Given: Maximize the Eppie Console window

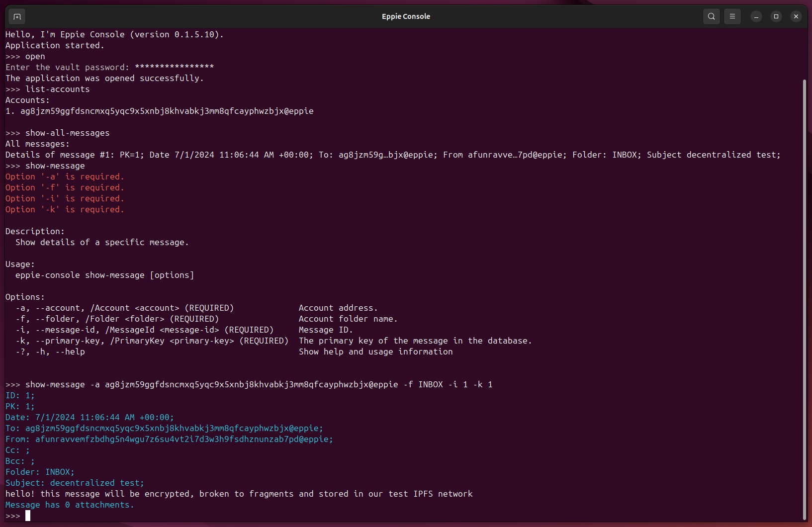Looking at the screenshot, I should (x=776, y=16).
